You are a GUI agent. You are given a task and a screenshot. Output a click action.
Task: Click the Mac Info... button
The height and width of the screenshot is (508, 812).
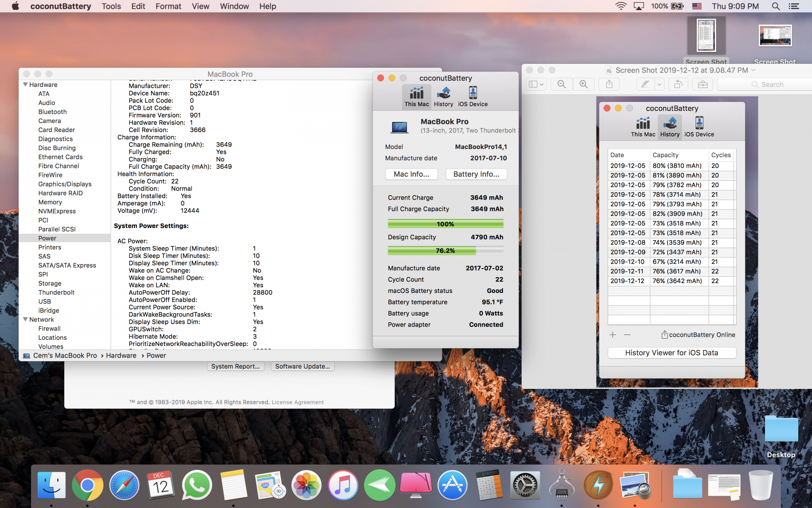411,174
